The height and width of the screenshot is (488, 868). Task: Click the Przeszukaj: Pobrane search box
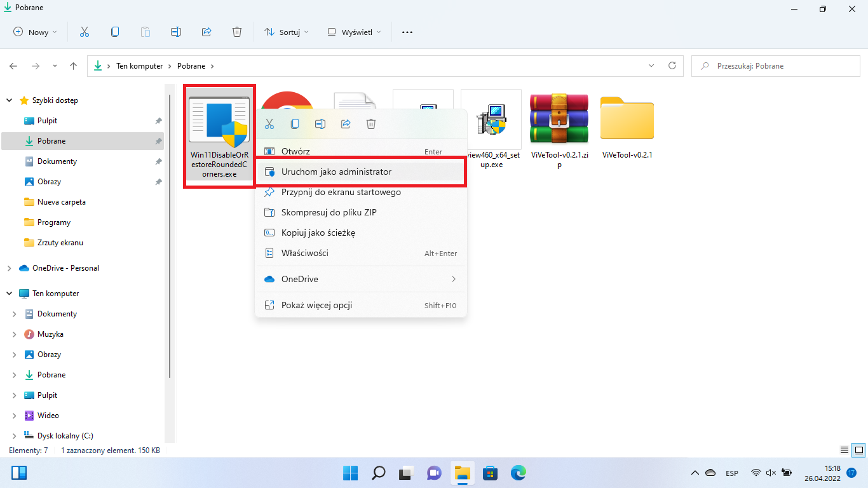point(776,65)
